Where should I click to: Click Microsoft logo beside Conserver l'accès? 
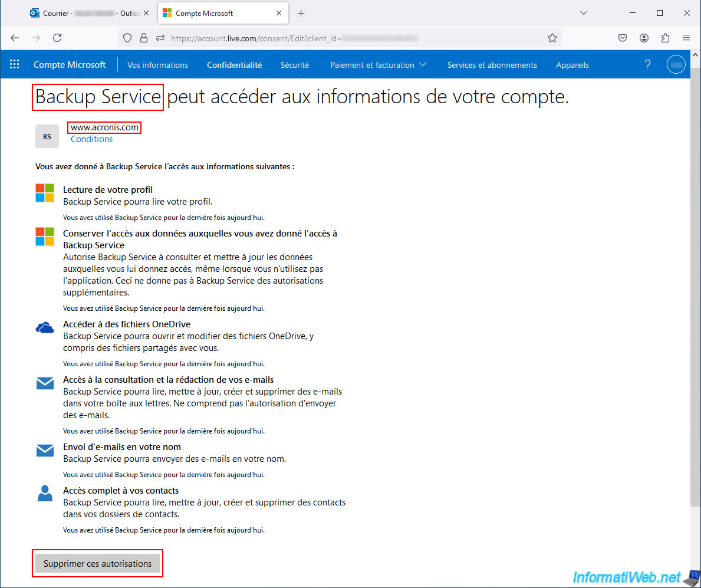pos(45,236)
